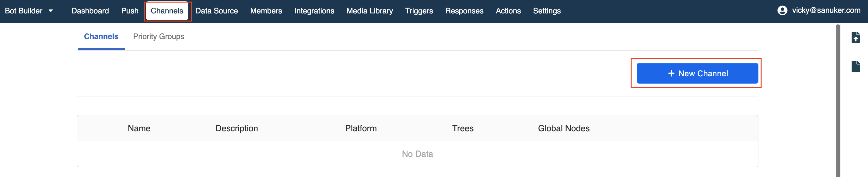The height and width of the screenshot is (177, 868).
Task: Open Media Library from the navbar
Action: coord(369,11)
